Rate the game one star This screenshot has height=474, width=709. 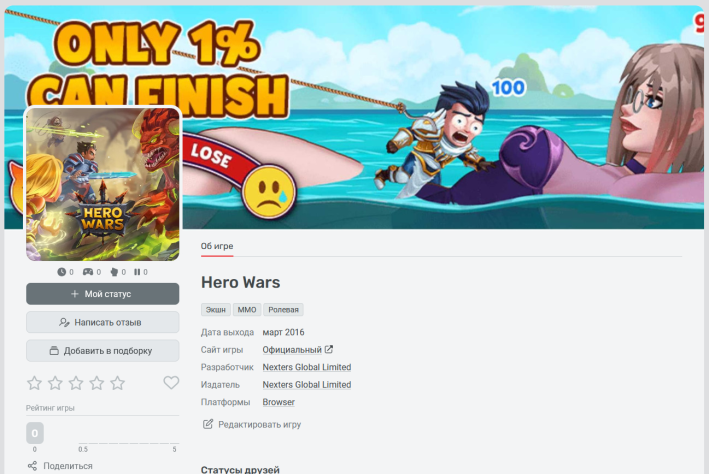pos(34,383)
